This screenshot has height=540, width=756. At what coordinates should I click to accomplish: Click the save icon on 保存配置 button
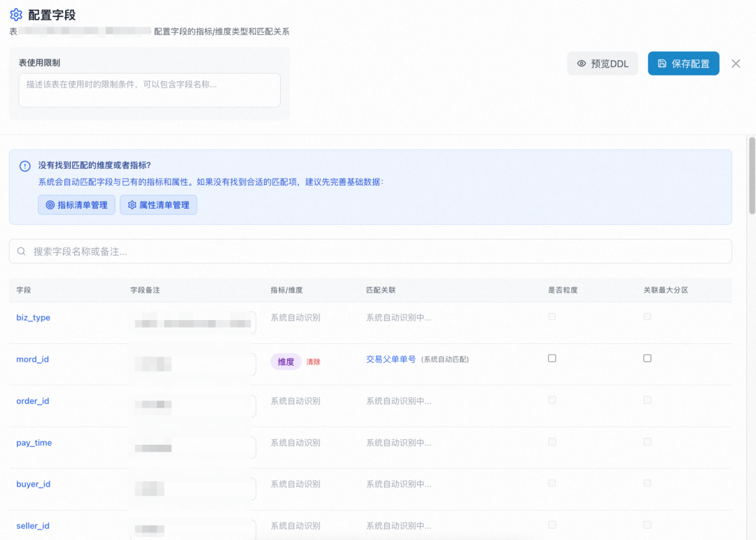[x=661, y=63]
